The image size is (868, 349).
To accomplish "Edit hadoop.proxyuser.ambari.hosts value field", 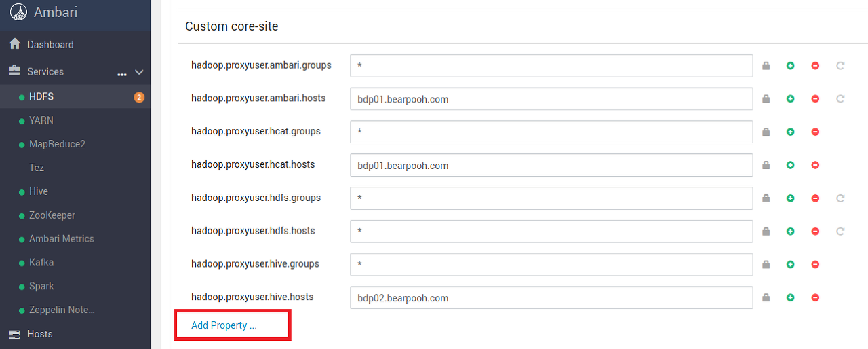I will (551, 98).
